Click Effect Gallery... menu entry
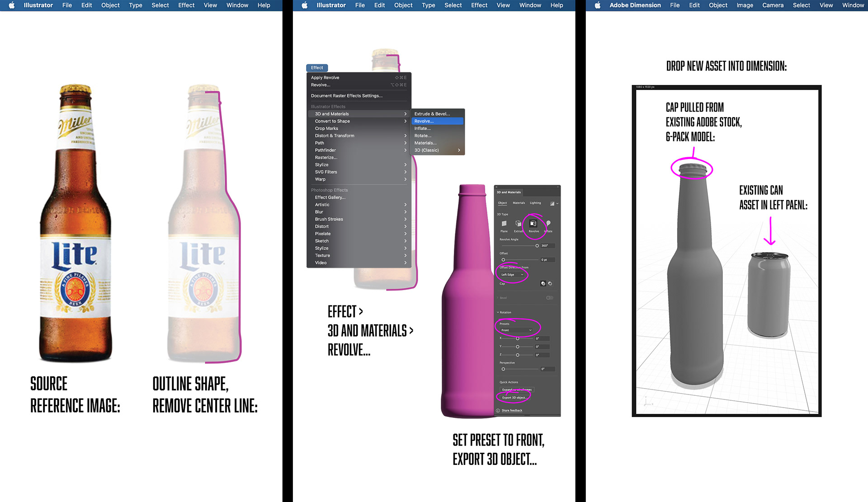The height and width of the screenshot is (502, 868). [x=359, y=197]
